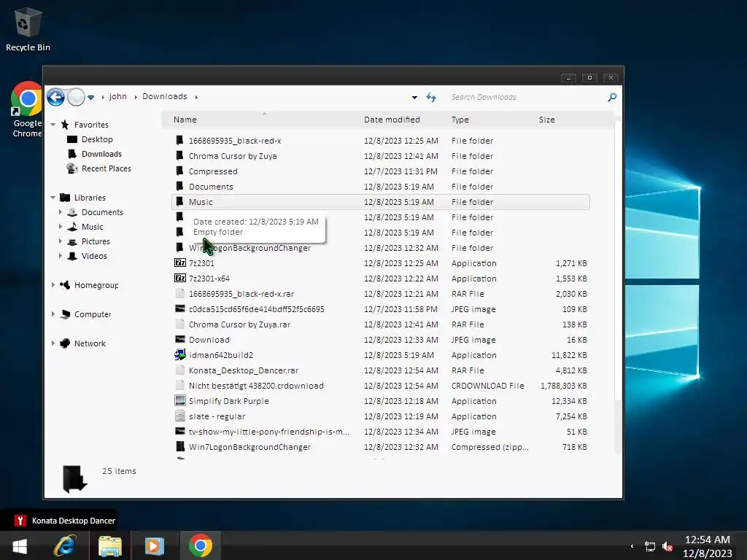This screenshot has width=747, height=560.
Task: Select the Documents folder in file list
Action: (x=211, y=187)
